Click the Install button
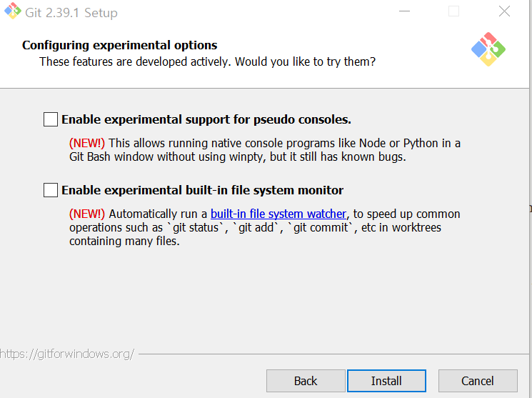This screenshot has height=398, width=532. 386,381
